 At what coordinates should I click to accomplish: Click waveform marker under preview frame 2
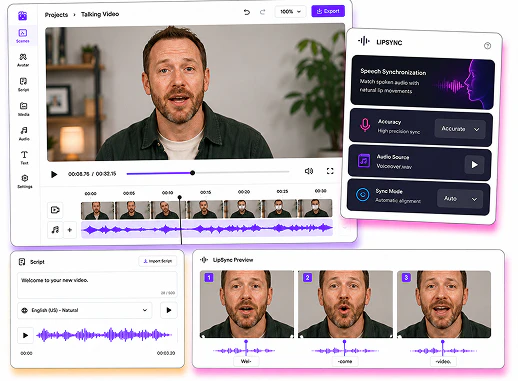[x=344, y=348]
